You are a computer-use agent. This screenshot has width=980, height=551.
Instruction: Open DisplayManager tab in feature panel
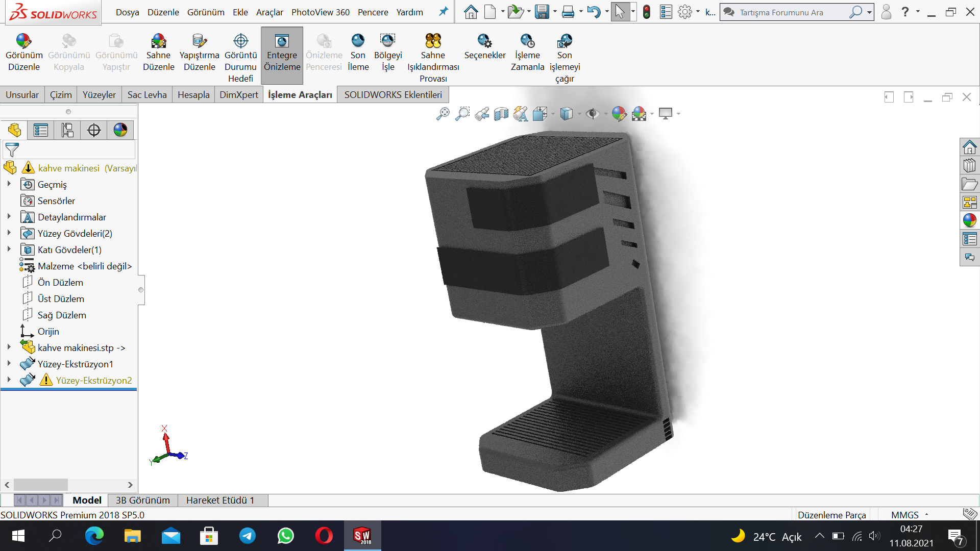[x=120, y=130]
